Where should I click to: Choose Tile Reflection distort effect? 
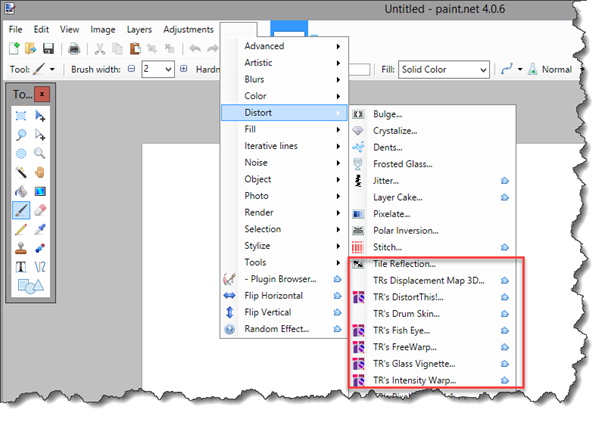coord(432,264)
